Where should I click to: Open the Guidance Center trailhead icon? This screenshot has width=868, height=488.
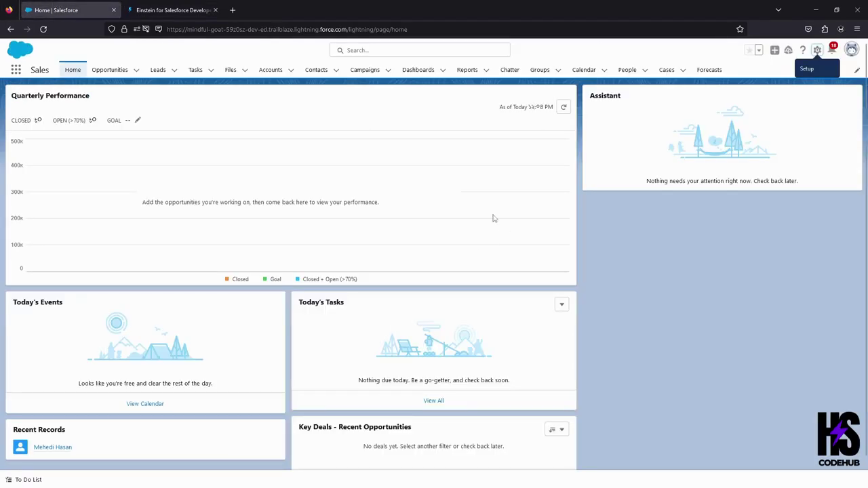tap(788, 50)
